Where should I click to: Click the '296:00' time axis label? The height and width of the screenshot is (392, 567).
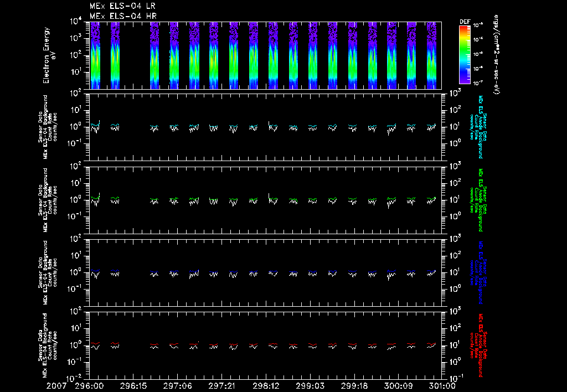pyautogui.click(x=89, y=386)
